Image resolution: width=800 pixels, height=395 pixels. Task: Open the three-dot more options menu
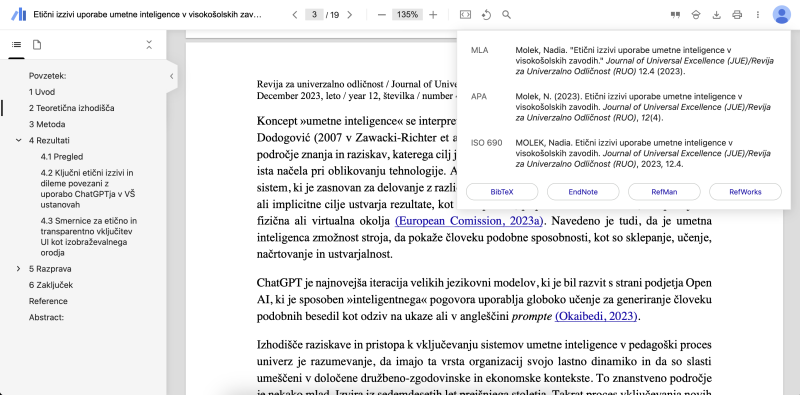pyautogui.click(x=758, y=15)
